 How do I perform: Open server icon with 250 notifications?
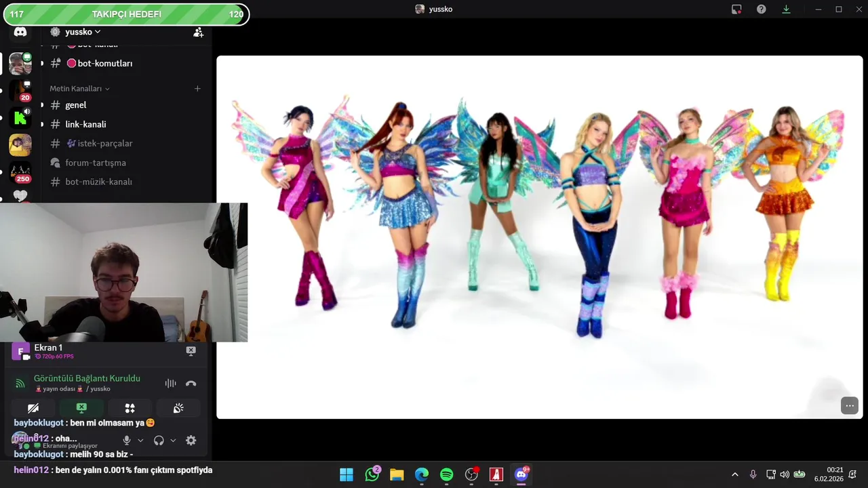pos(20,173)
